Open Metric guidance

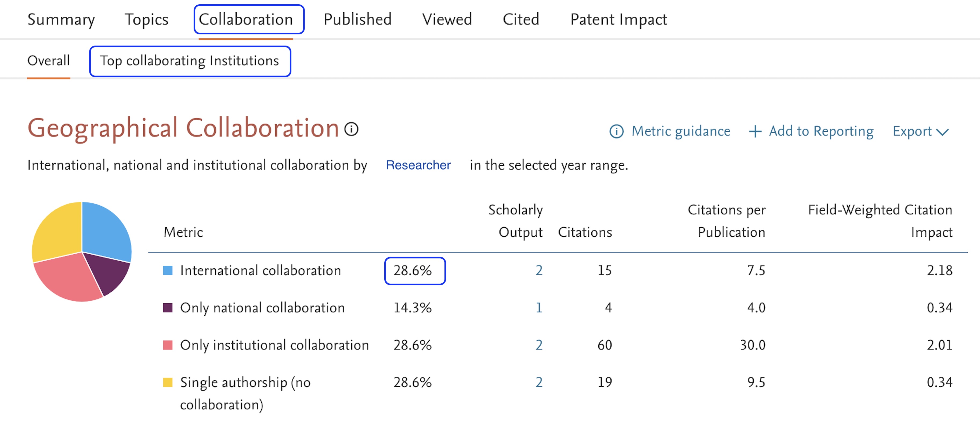[681, 131]
